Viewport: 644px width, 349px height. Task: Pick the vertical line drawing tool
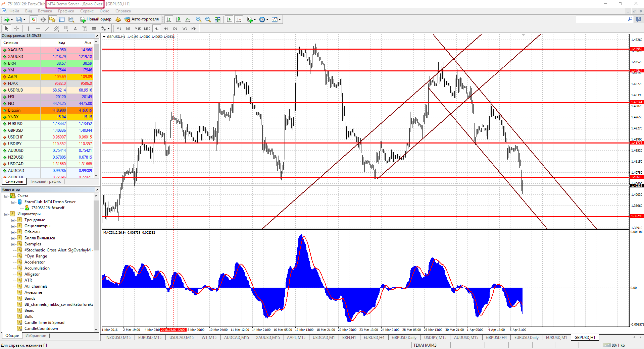point(29,29)
